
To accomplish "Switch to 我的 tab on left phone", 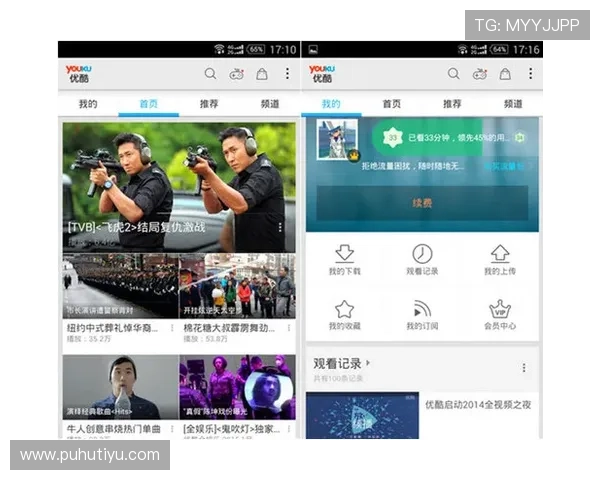I will pos(88,104).
